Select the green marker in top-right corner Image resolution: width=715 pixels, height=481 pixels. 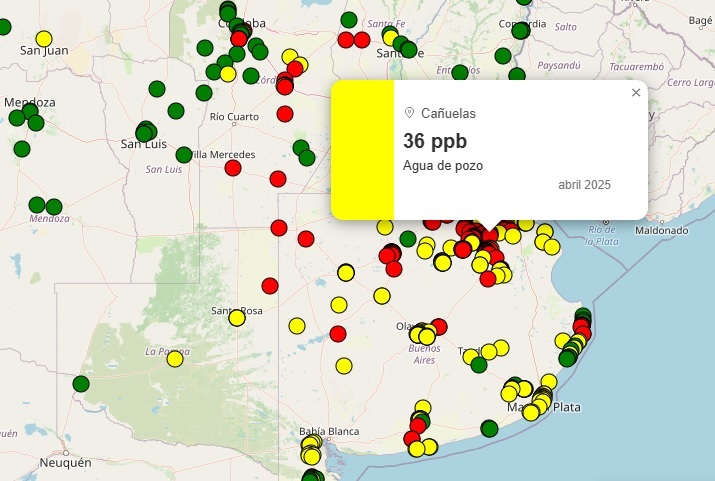point(699,21)
